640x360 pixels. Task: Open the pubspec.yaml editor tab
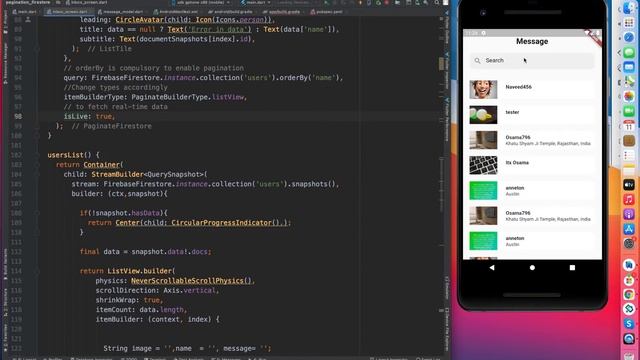tap(327, 12)
